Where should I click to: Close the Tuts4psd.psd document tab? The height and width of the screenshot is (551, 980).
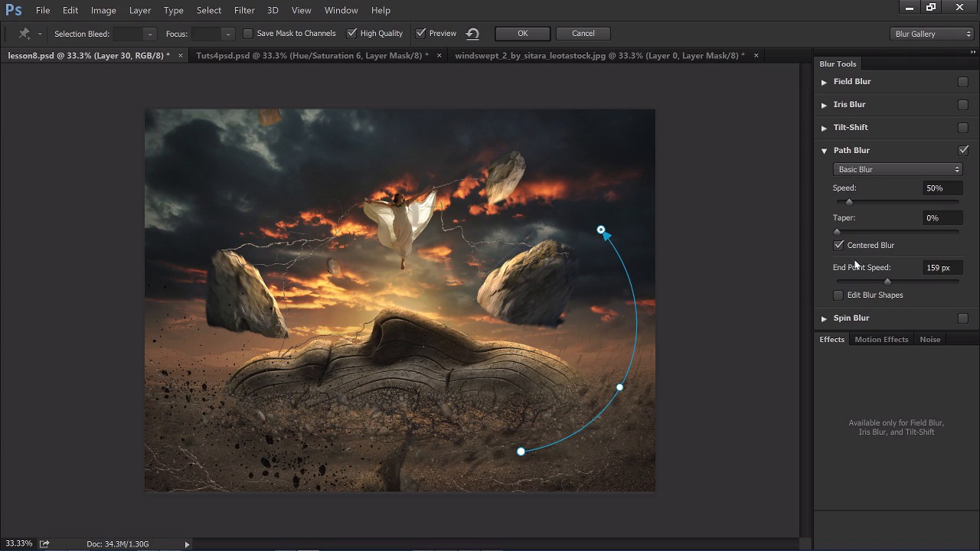439,55
